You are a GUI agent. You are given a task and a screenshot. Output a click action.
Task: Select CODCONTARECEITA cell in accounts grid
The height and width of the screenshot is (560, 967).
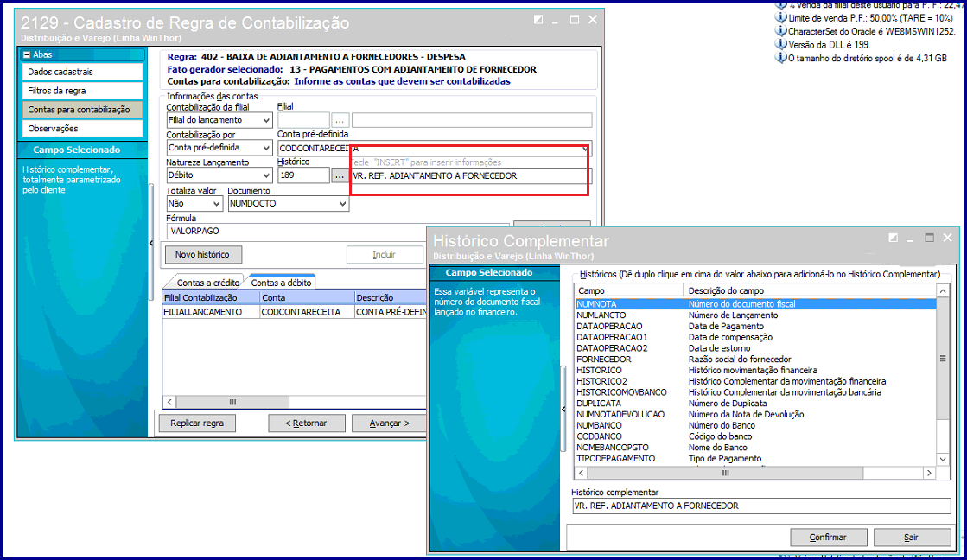[x=307, y=312]
